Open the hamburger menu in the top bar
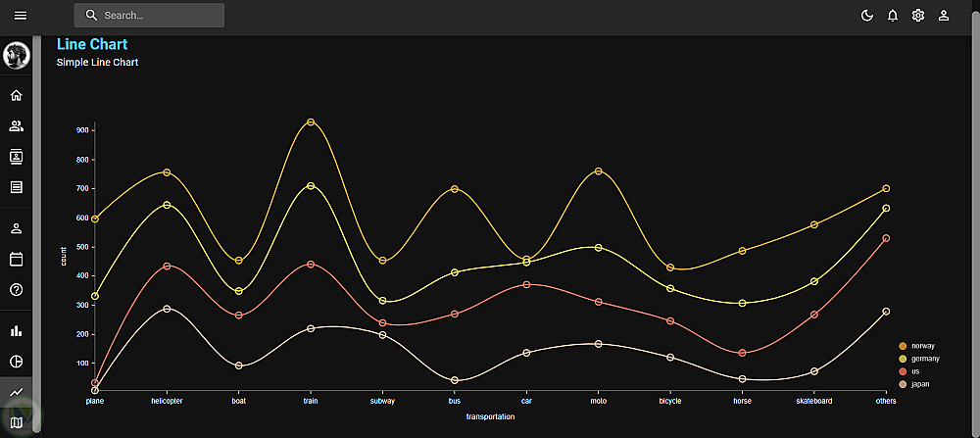 click(x=21, y=16)
